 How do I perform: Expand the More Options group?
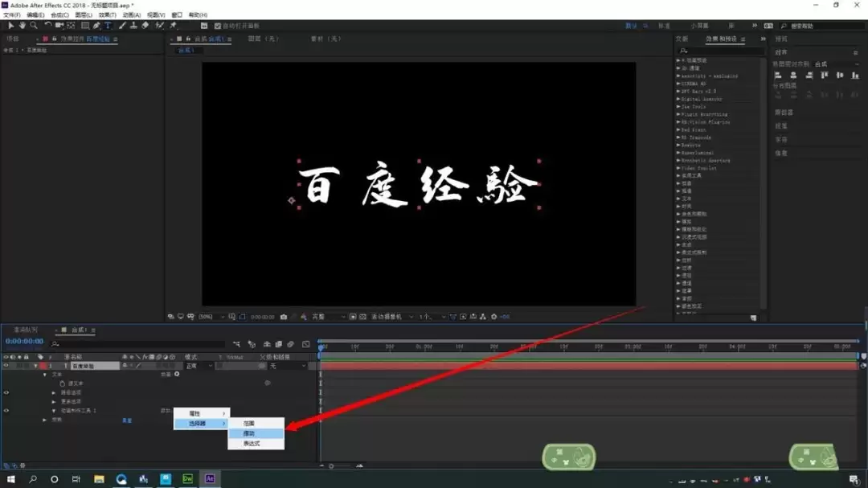[x=54, y=402]
